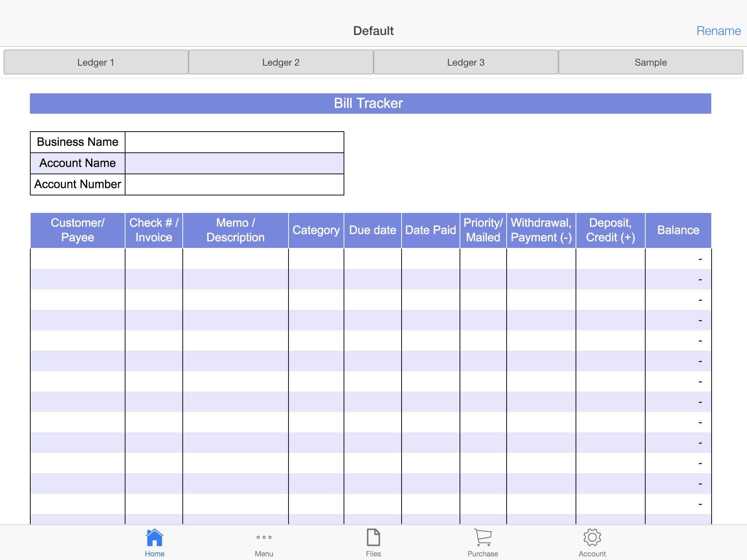Click the Business Name label cell
747x560 pixels.
point(78,142)
